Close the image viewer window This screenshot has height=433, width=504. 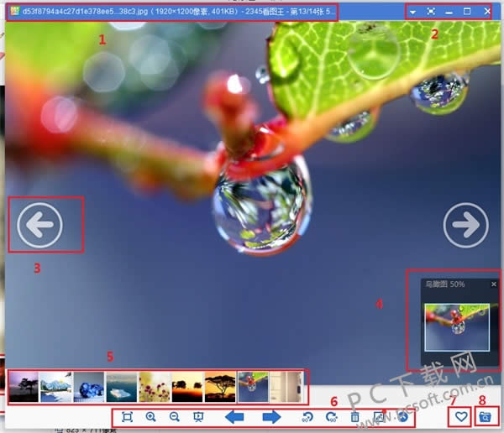click(487, 12)
